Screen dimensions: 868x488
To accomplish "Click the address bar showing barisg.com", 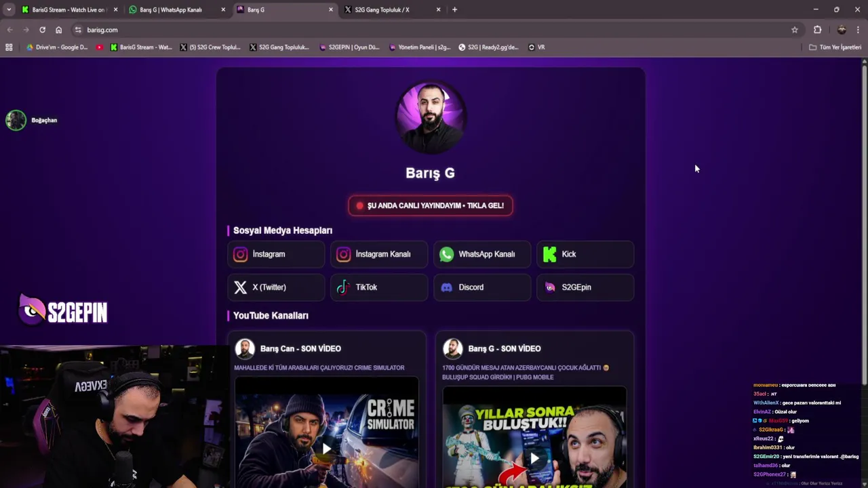I will (434, 30).
